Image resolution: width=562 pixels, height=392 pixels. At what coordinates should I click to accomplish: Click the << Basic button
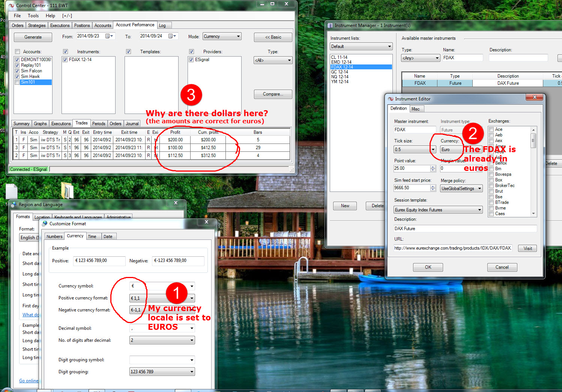273,37
